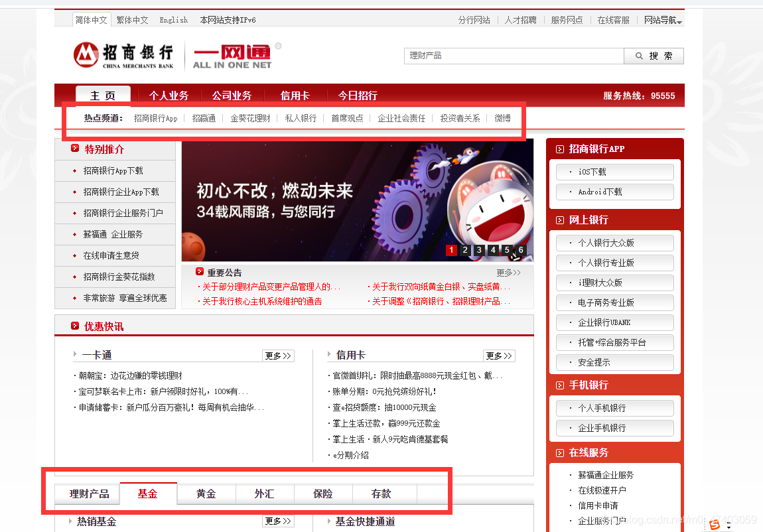The width and height of the screenshot is (763, 532).
Task: Open 安全提示 button
Action: coord(615,362)
